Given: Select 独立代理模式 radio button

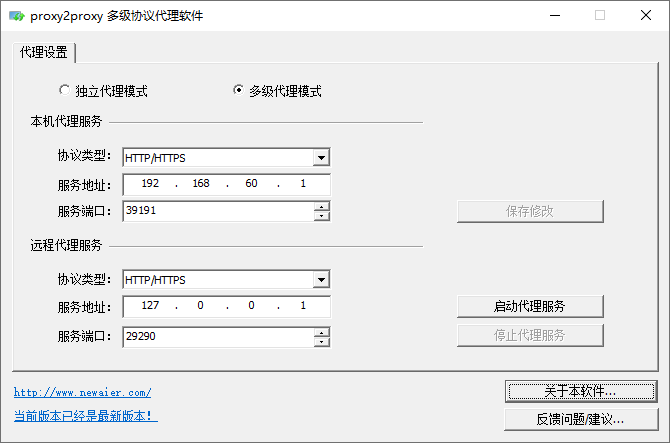Looking at the screenshot, I should pyautogui.click(x=66, y=90).
